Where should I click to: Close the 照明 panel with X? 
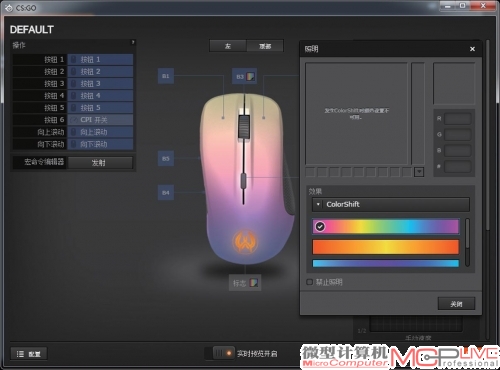click(x=472, y=49)
